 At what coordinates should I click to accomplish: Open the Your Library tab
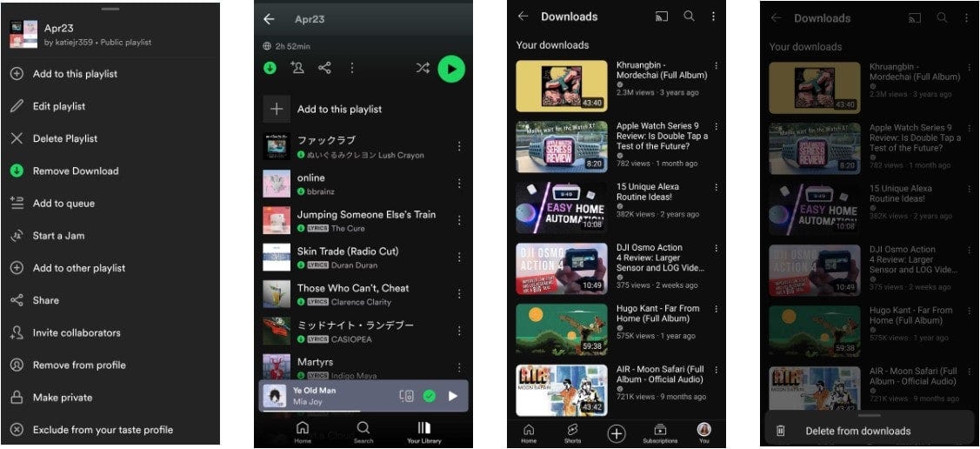click(423, 432)
